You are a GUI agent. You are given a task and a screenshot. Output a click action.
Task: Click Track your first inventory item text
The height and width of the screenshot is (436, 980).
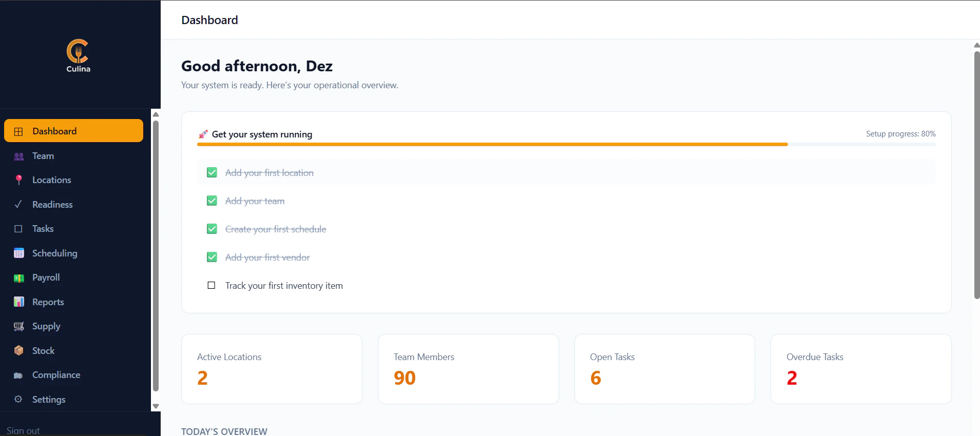point(284,286)
